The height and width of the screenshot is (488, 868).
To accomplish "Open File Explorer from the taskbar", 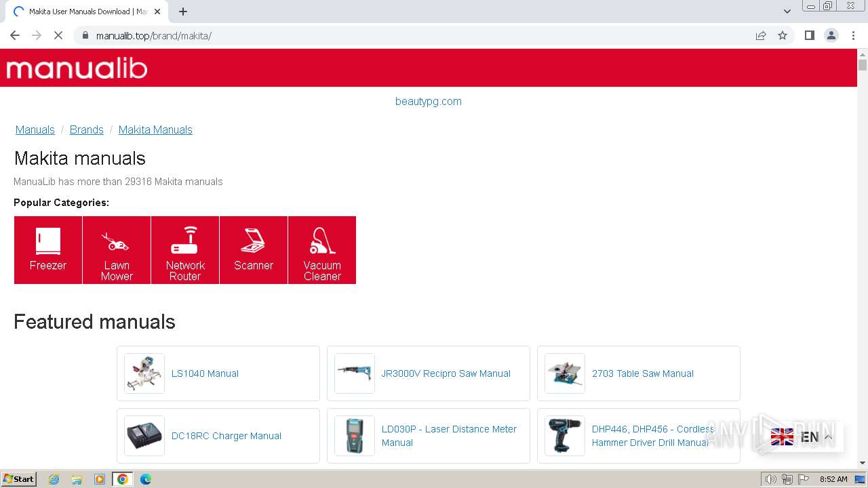I will click(x=77, y=479).
